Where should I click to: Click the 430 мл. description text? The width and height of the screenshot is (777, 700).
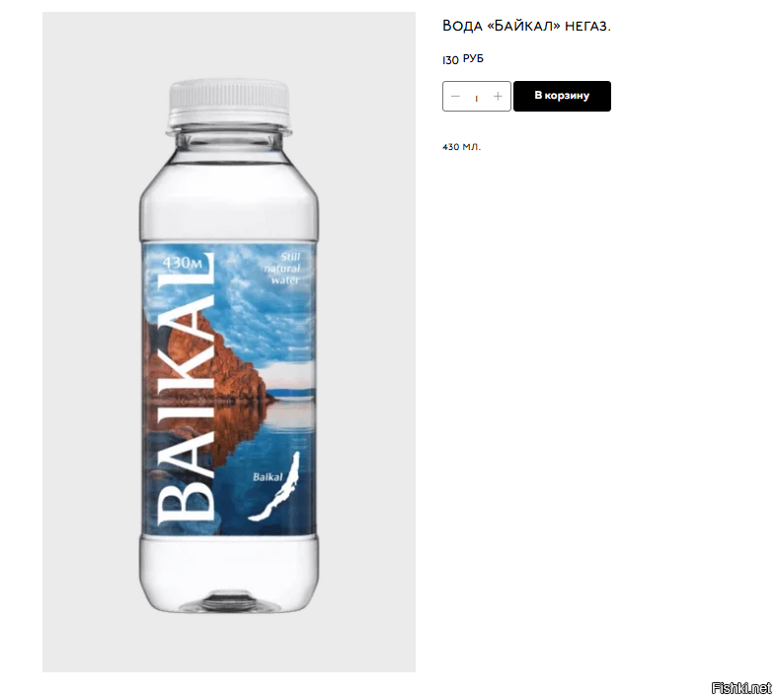click(x=461, y=147)
